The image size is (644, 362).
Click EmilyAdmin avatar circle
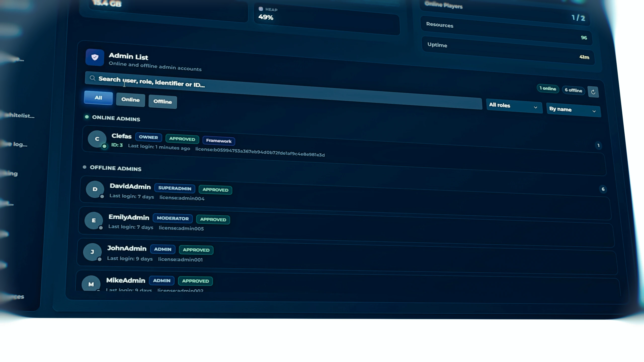click(94, 220)
